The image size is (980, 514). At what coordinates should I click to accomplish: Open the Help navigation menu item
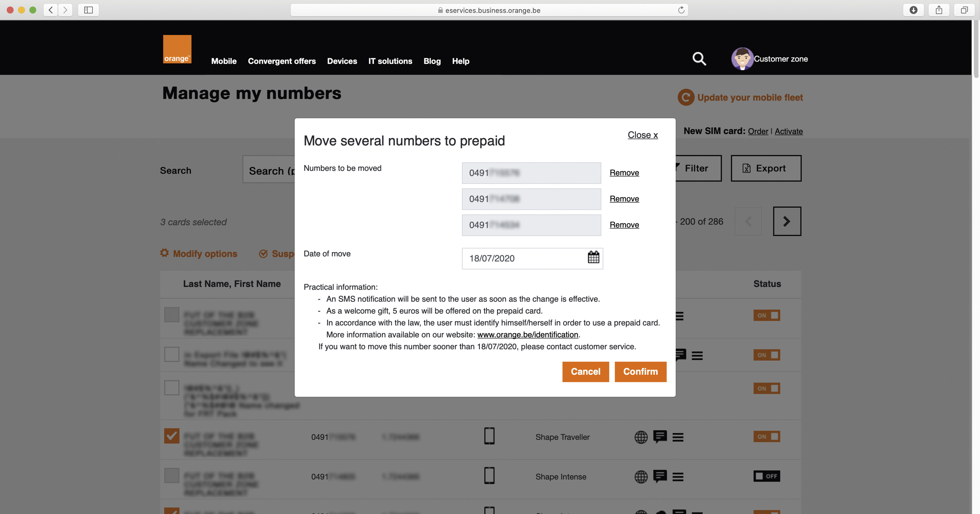coord(461,61)
